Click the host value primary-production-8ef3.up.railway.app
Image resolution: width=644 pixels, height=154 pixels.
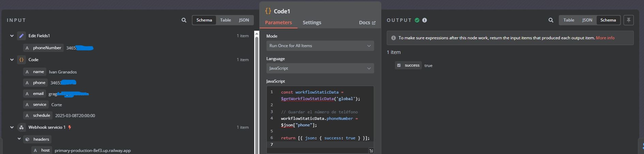click(93, 151)
